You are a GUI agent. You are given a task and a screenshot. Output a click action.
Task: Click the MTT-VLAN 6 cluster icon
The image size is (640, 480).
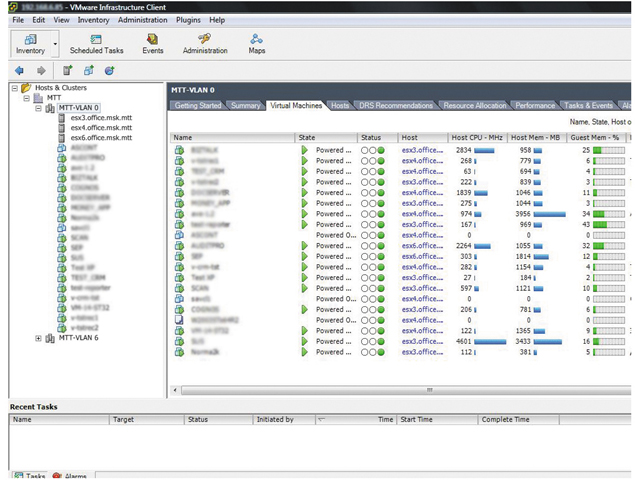point(50,338)
